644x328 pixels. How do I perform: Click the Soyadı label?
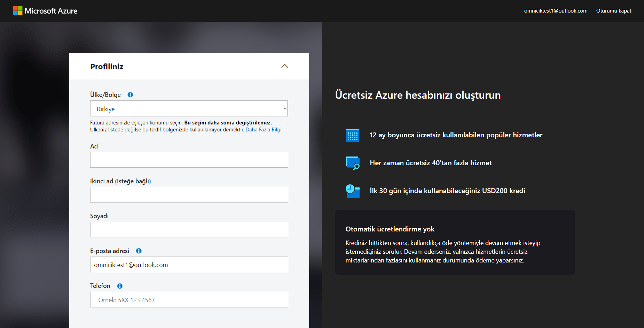99,216
